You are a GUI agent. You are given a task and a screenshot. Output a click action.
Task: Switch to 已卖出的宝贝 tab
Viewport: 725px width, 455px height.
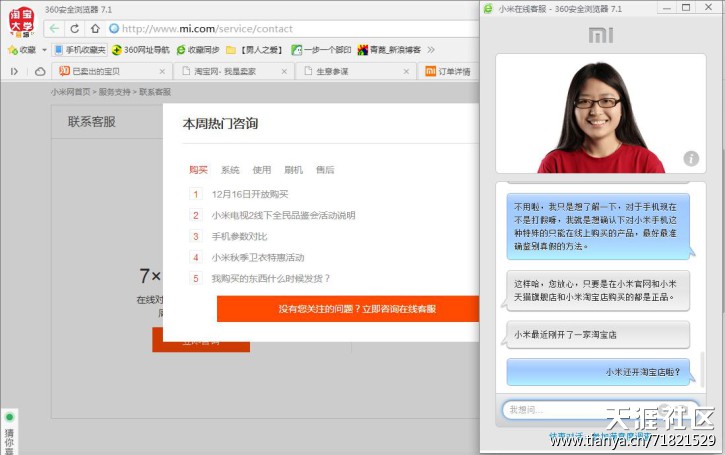111,71
